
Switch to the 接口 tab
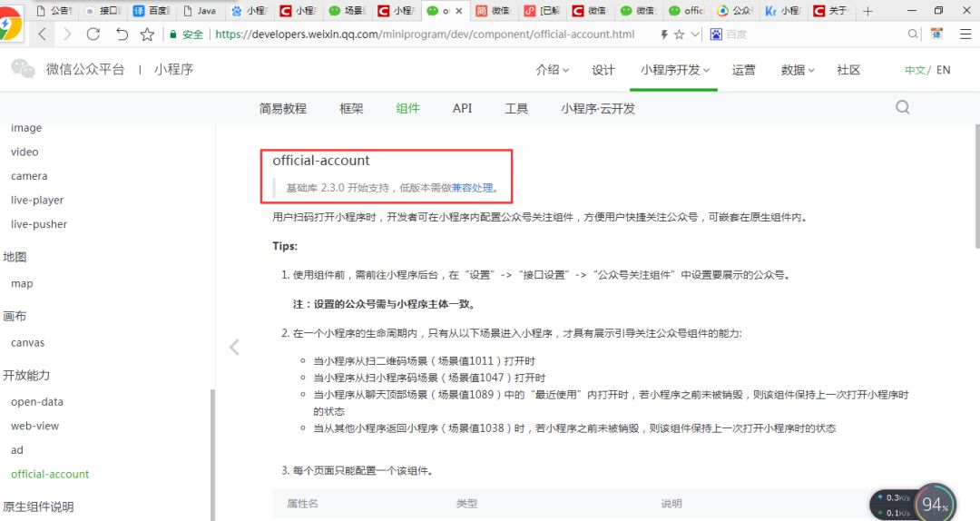coord(103,10)
